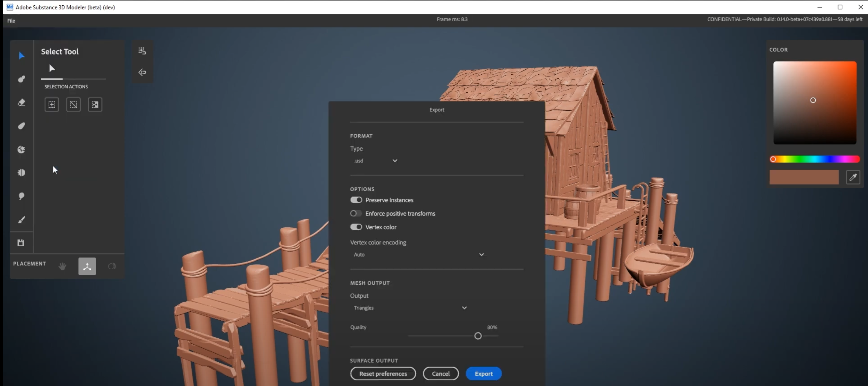Toggle off Preserve Instances switch

356,200
